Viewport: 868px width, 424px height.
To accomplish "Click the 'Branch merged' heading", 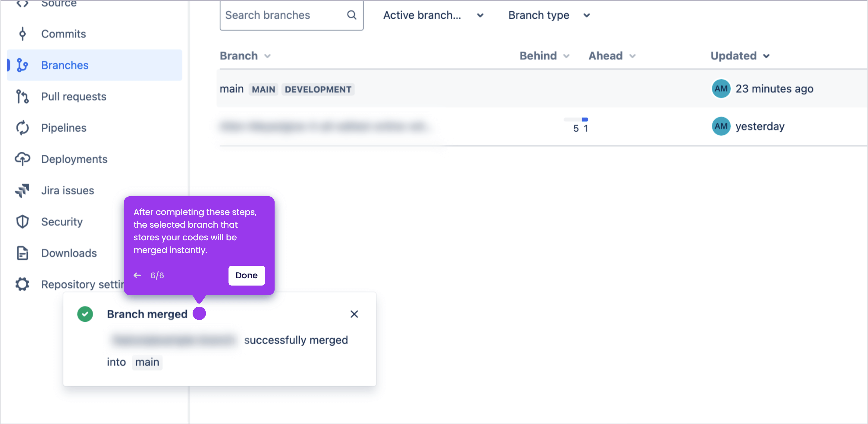I will pos(147,314).
